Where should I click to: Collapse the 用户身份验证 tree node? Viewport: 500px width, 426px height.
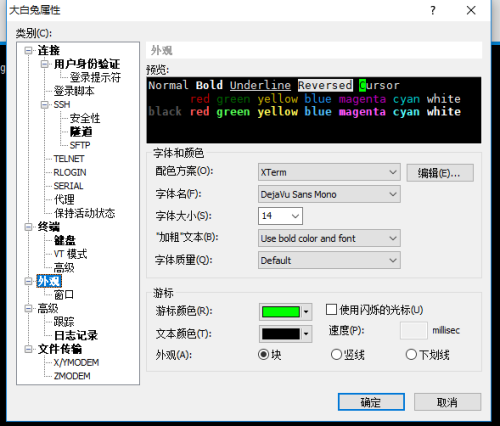(x=45, y=64)
